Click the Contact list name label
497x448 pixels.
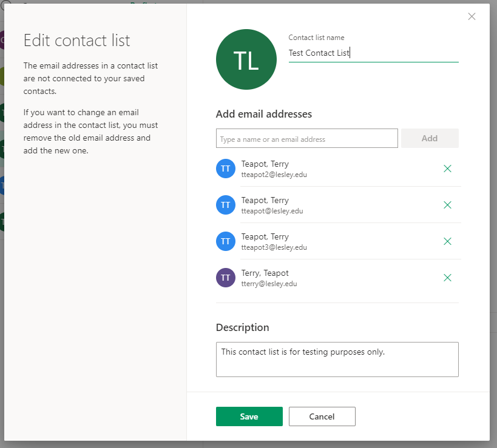coord(316,38)
